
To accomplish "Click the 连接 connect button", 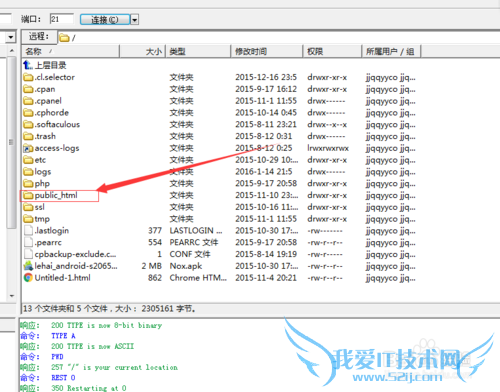I will (105, 20).
